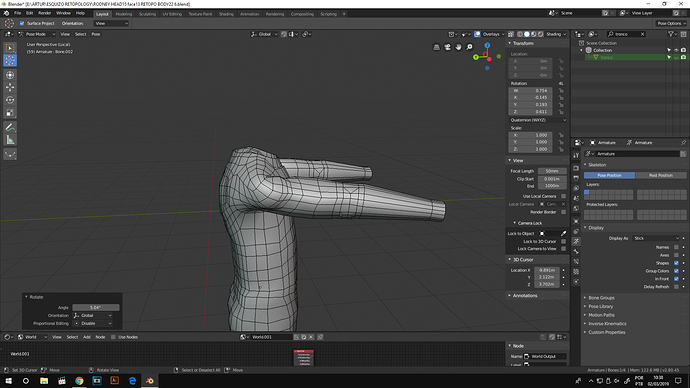Image resolution: width=690 pixels, height=388 pixels.
Task: Click the zoom view magnifier icon
Action: coord(470,47)
